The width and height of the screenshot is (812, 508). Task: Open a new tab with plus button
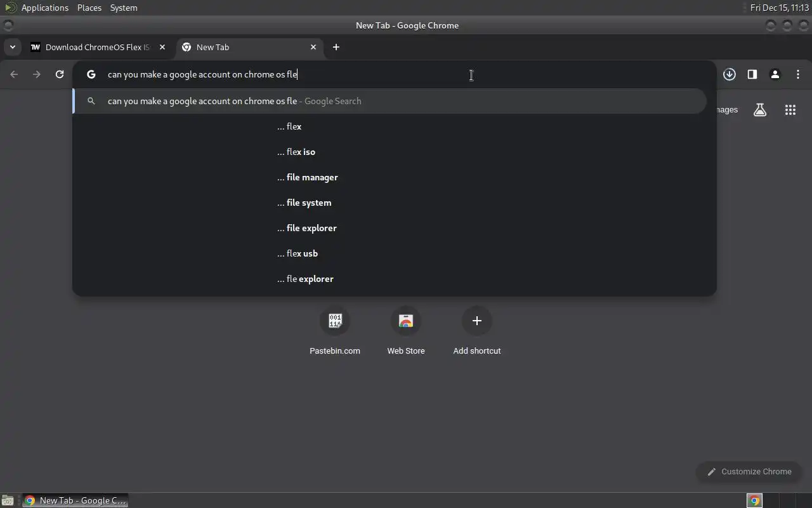[x=336, y=47]
